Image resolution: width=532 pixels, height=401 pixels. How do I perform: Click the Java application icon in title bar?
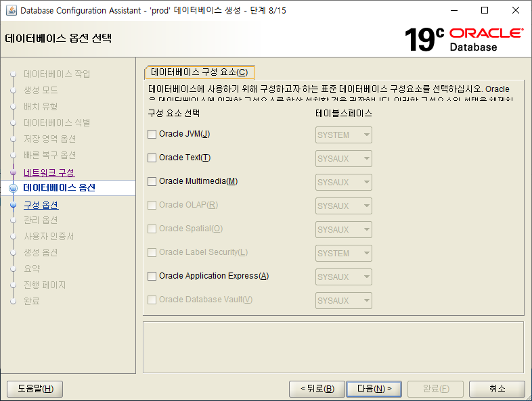click(11, 11)
